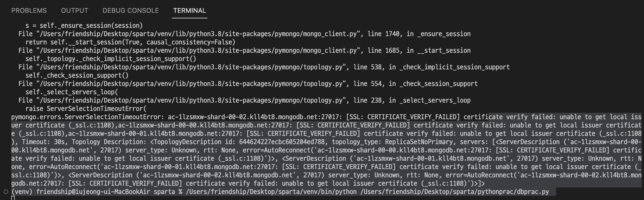Click the self._ensure_session(session) line
The width and height of the screenshot is (644, 200).
point(84,26)
